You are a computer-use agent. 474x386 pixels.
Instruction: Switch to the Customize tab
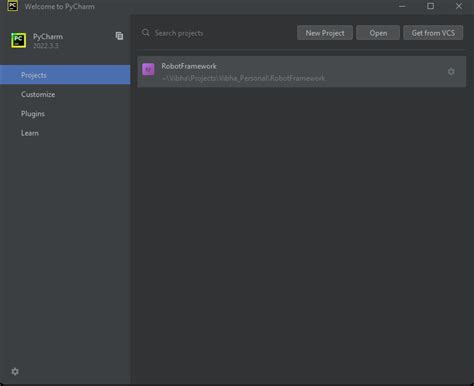(65, 94)
